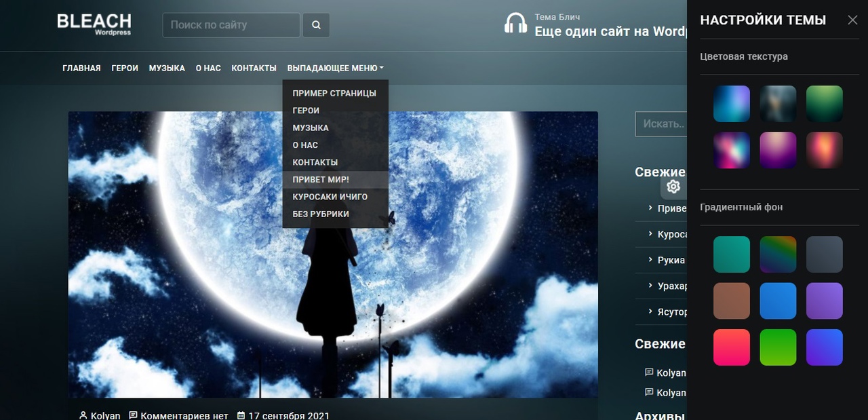Click the BLEACH Wordpress logo
Image resolution: width=868 pixels, height=420 pixels.
[x=94, y=24]
